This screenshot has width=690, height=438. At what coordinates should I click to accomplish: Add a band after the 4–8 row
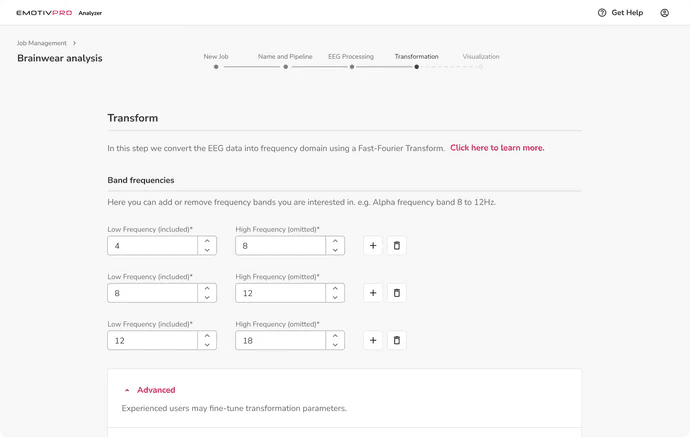(373, 246)
